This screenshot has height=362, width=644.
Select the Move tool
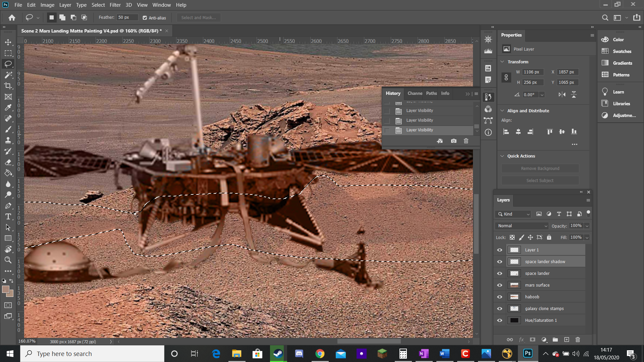[8, 42]
